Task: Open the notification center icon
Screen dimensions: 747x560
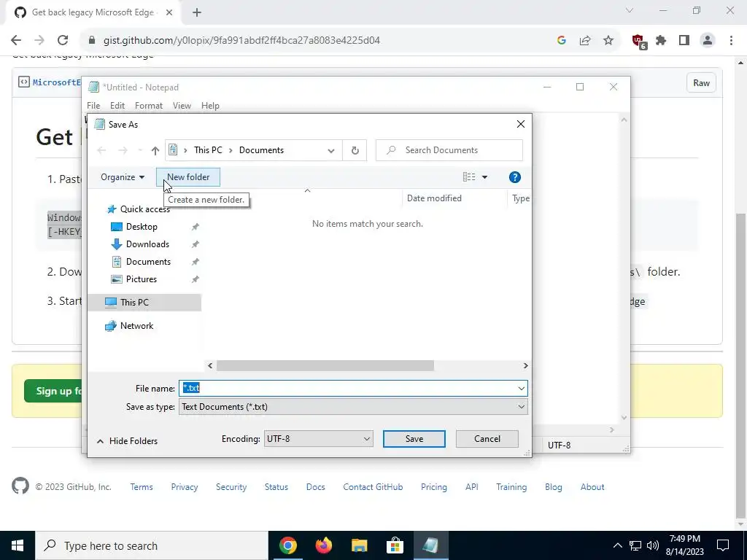Action: [x=723, y=545]
